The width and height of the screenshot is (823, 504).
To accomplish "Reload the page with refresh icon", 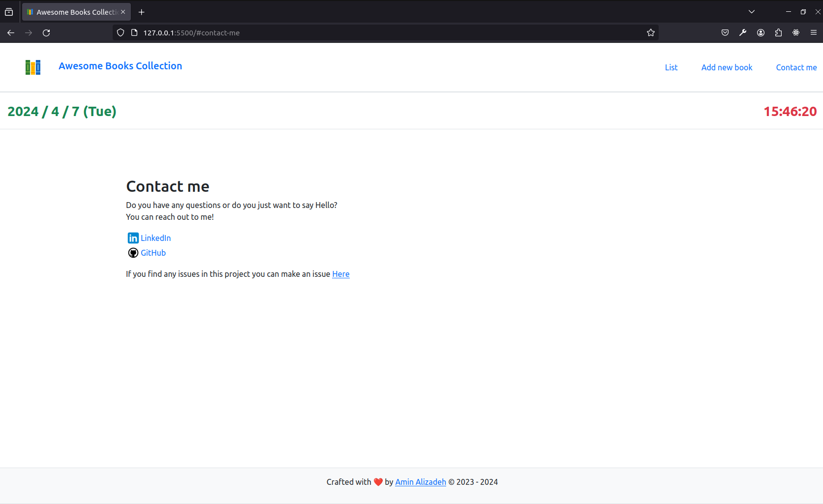I will [x=46, y=33].
